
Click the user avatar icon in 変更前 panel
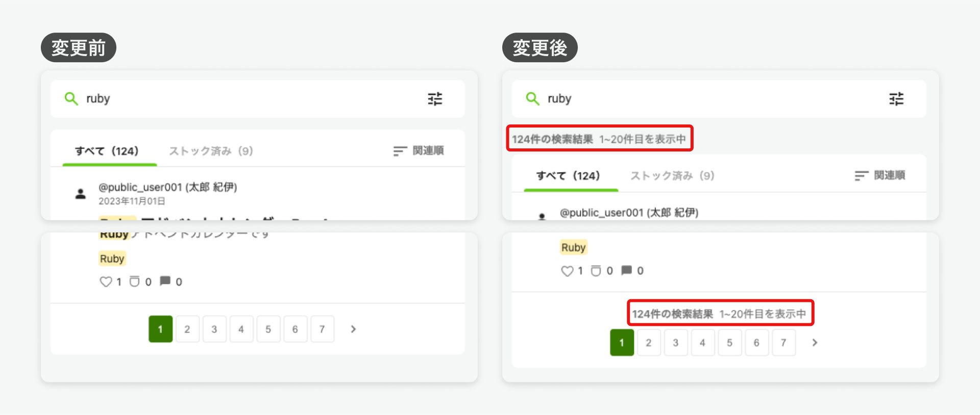(x=81, y=194)
